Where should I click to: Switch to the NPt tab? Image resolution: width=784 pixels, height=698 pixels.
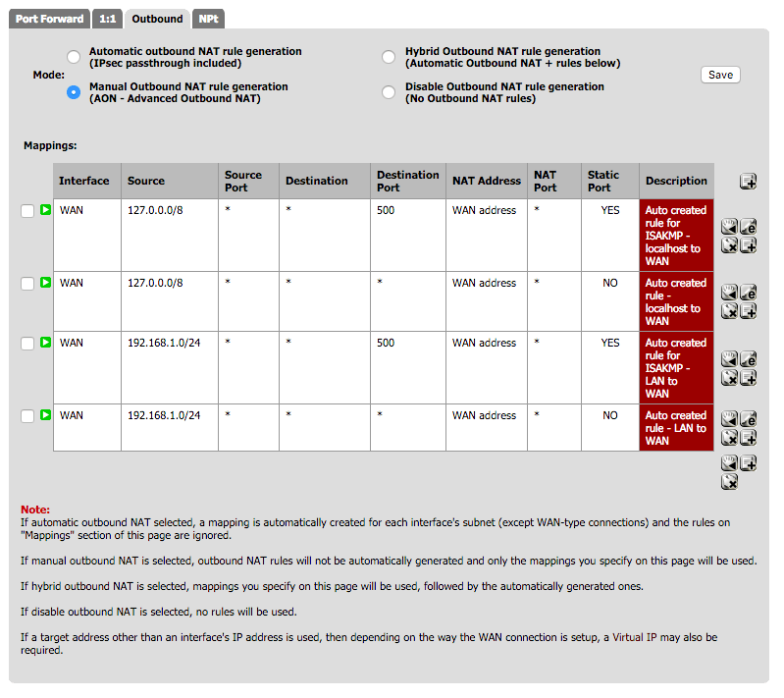pos(208,19)
